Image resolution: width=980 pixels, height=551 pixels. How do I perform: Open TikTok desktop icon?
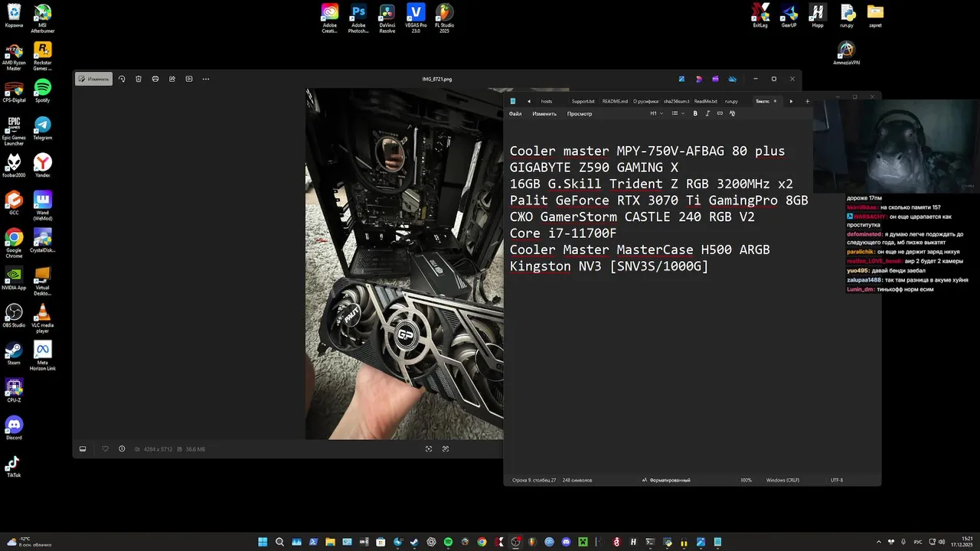(x=14, y=466)
